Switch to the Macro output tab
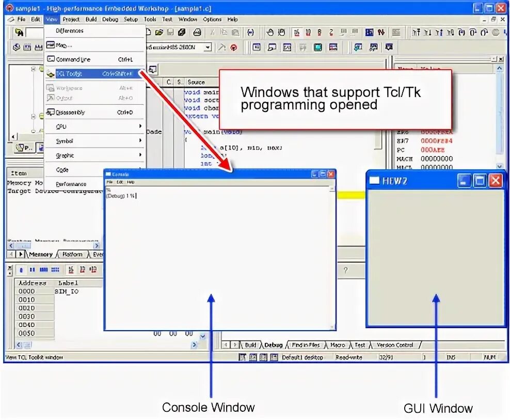The image size is (510, 420). tap(337, 345)
